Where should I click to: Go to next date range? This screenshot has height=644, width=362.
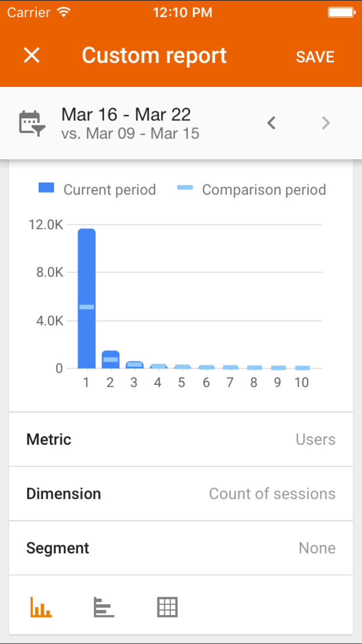pos(326,123)
